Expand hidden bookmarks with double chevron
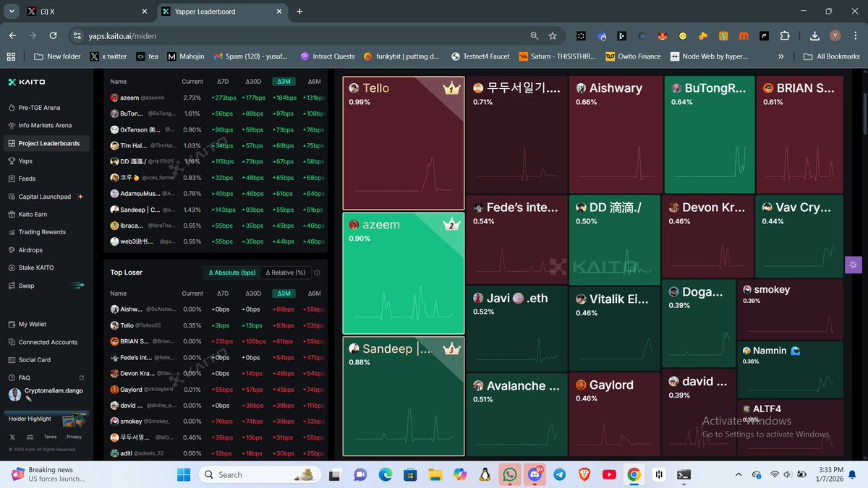868x488 pixels. (x=781, y=56)
